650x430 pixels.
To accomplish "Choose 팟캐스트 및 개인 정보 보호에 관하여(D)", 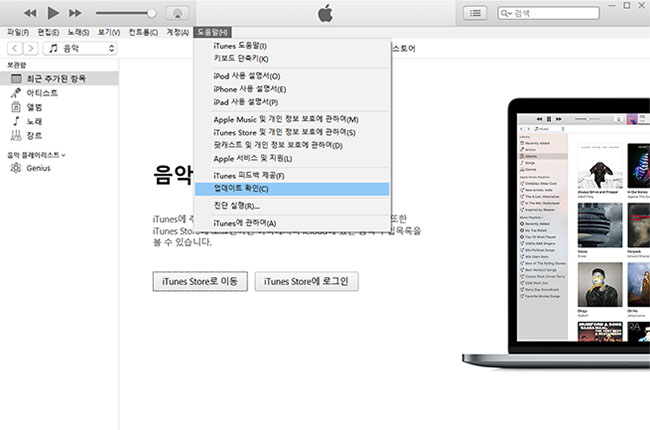I will coord(292,145).
